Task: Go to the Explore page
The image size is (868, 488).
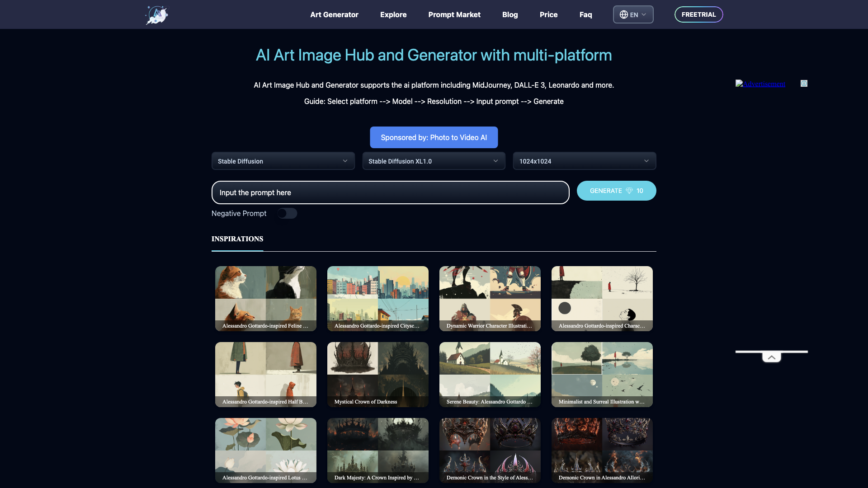Action: click(x=393, y=14)
